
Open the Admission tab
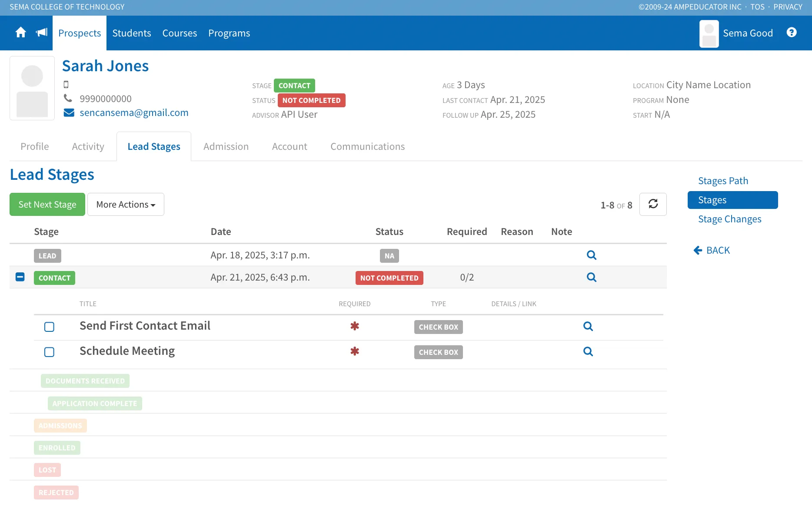[226, 146]
